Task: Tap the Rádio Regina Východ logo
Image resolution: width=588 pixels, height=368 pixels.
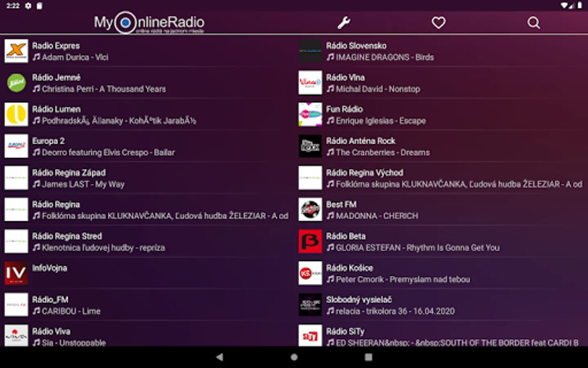Action: pos(310,178)
